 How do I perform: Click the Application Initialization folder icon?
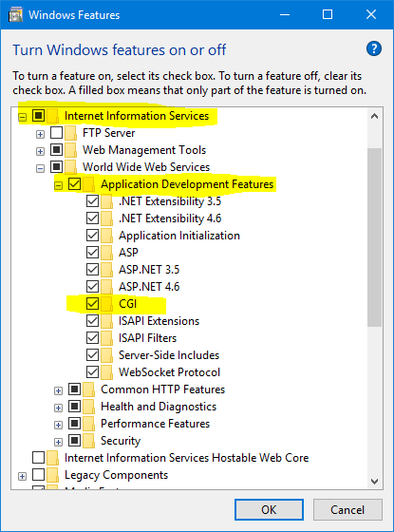coord(106,236)
